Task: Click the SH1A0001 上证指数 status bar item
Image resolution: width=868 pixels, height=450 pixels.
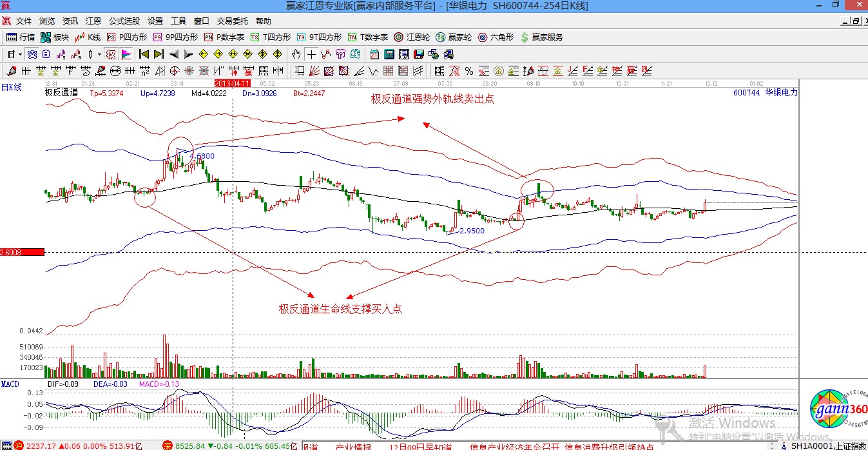Action: point(827,445)
